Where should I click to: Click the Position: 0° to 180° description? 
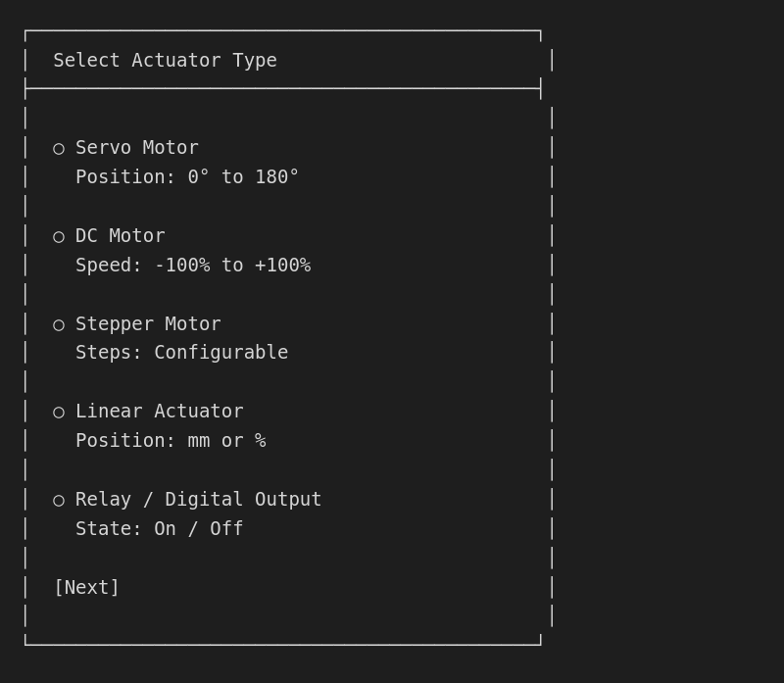pos(187,176)
